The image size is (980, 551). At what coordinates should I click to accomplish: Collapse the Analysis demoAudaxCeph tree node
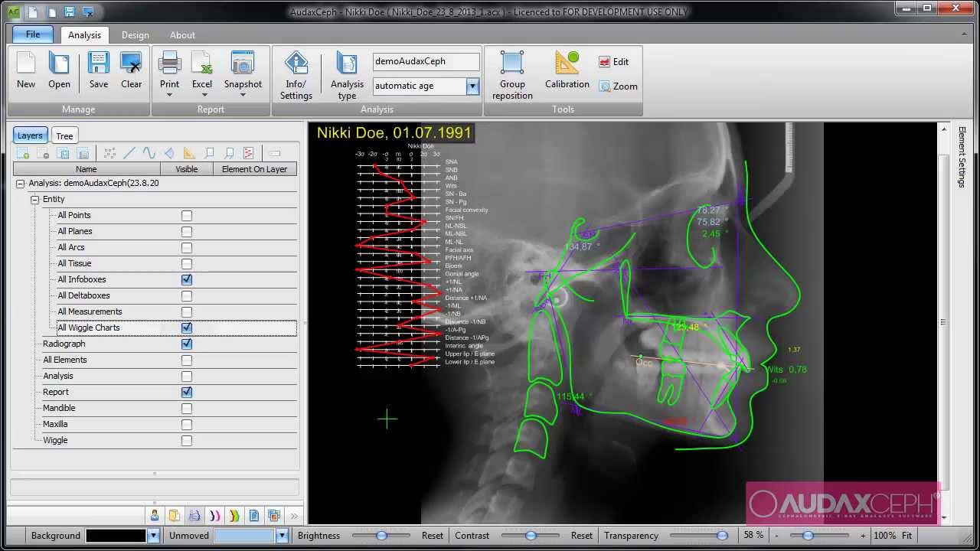click(x=20, y=184)
